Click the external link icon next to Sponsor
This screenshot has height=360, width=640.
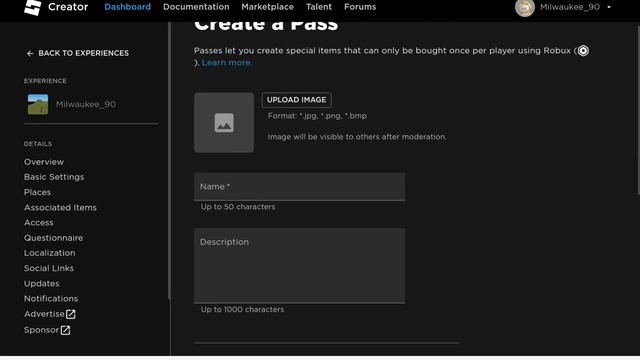[x=65, y=330]
